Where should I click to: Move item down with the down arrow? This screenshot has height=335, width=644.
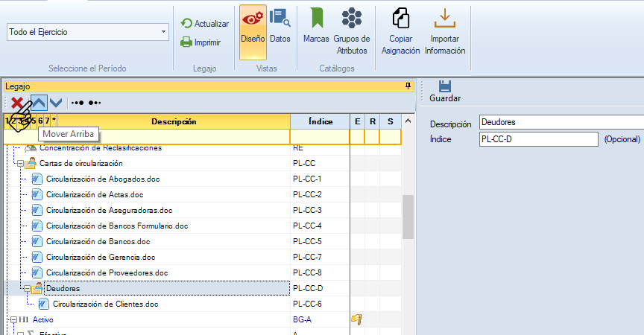click(56, 102)
